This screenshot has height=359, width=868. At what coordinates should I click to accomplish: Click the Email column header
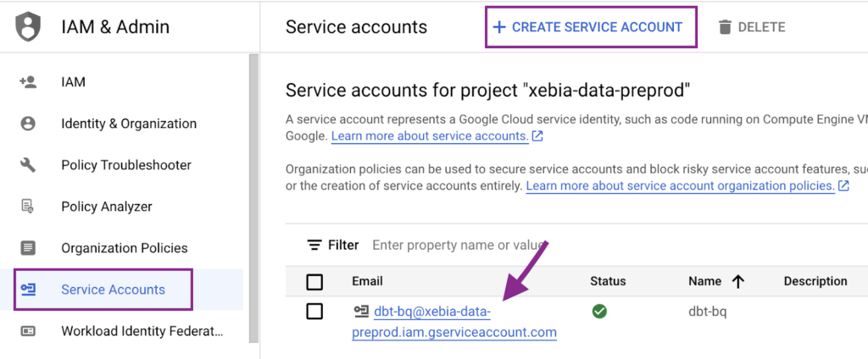(x=367, y=281)
